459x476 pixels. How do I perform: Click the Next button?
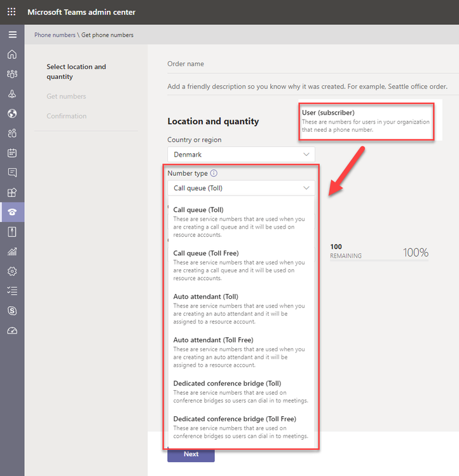[191, 454]
